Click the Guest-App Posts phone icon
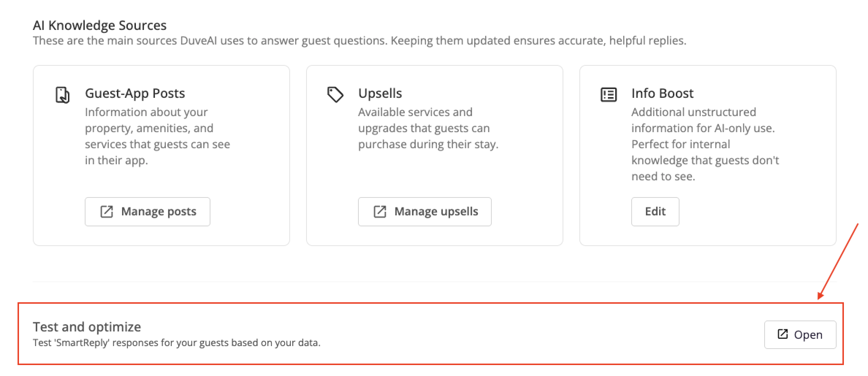Screen dimensions: 868x376 (62, 95)
